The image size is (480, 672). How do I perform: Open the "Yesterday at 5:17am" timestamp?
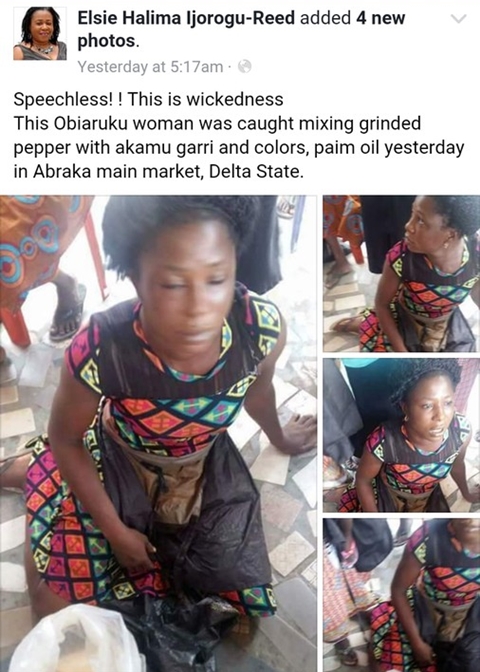coord(150,67)
